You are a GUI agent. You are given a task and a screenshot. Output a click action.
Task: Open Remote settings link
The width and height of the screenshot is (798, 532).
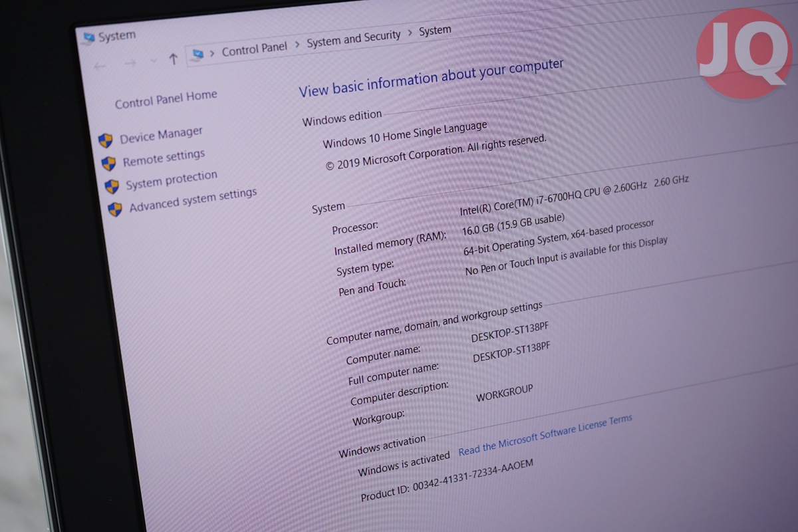tap(164, 158)
